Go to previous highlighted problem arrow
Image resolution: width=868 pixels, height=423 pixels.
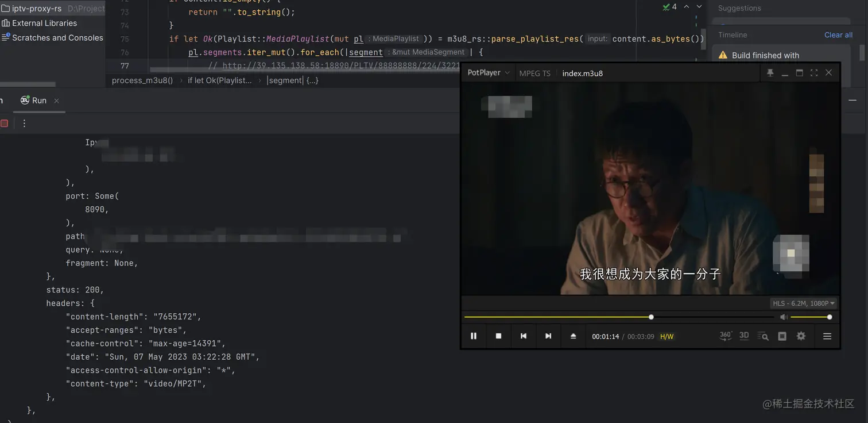pos(686,7)
